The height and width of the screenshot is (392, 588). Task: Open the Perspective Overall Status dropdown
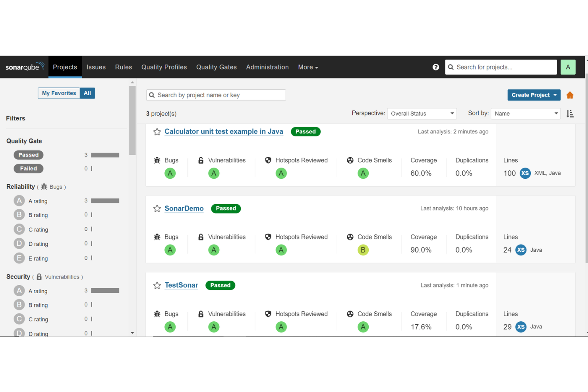point(422,114)
